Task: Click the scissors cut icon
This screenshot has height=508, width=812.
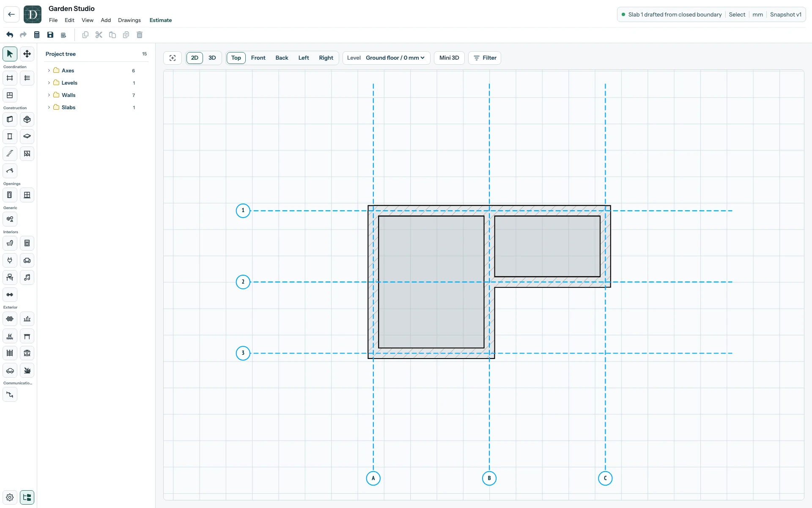Action: [x=99, y=35]
